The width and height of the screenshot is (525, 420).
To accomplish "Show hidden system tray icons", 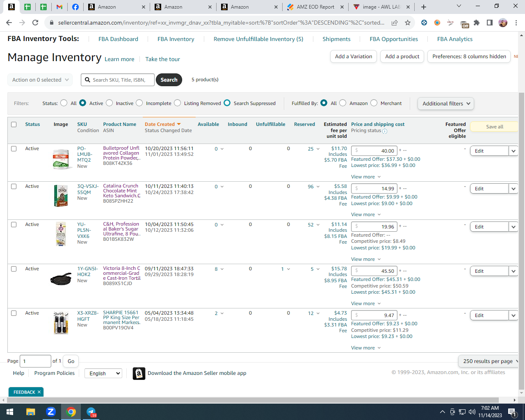I will (x=442, y=412).
